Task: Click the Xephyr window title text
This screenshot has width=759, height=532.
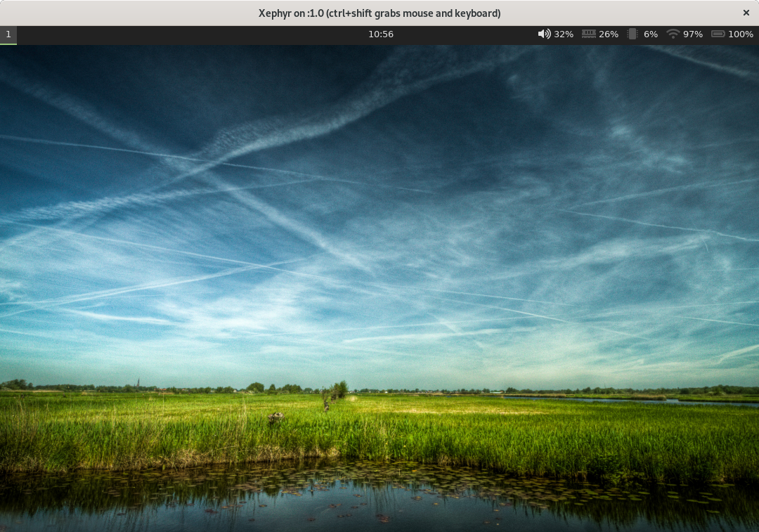Action: (x=379, y=13)
